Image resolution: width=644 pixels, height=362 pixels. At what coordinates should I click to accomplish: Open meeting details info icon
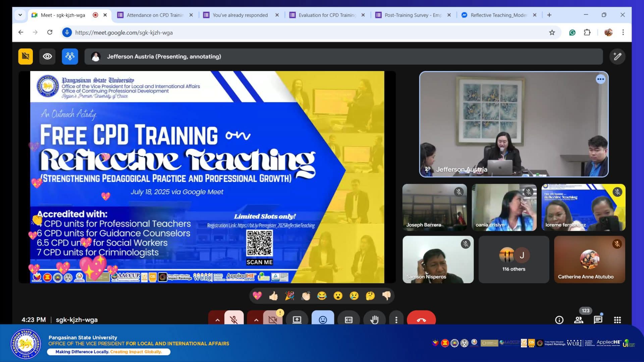pos(559,320)
